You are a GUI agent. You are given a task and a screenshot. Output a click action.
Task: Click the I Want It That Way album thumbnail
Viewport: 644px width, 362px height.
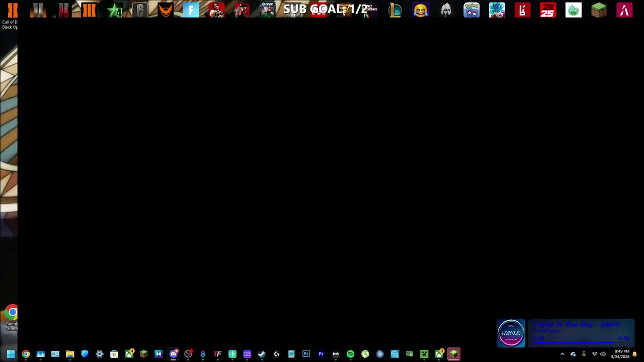point(511,333)
